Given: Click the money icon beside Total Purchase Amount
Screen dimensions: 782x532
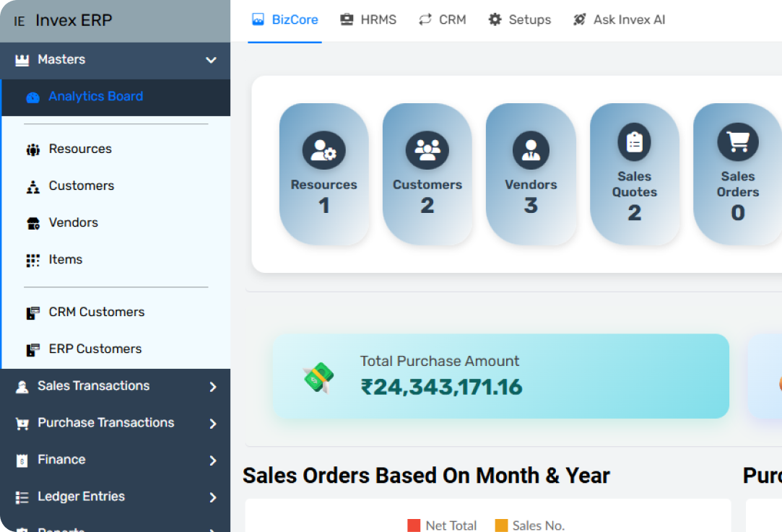Looking at the screenshot, I should (318, 378).
